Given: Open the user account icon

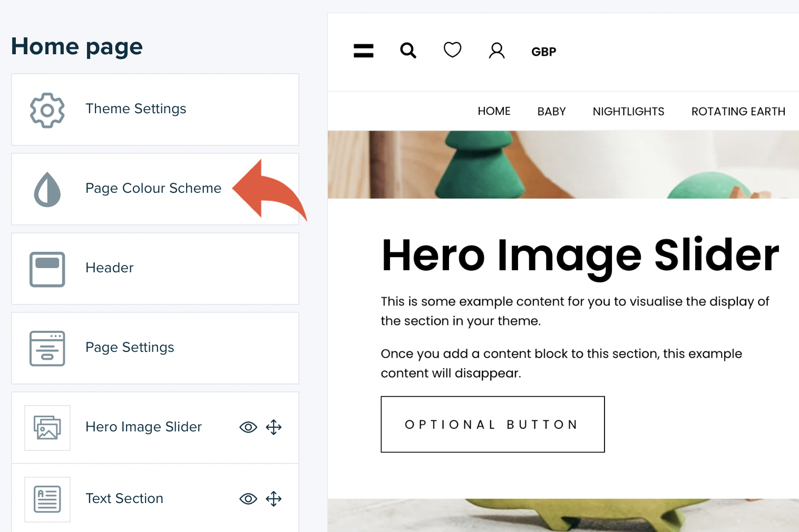Looking at the screenshot, I should click(496, 51).
